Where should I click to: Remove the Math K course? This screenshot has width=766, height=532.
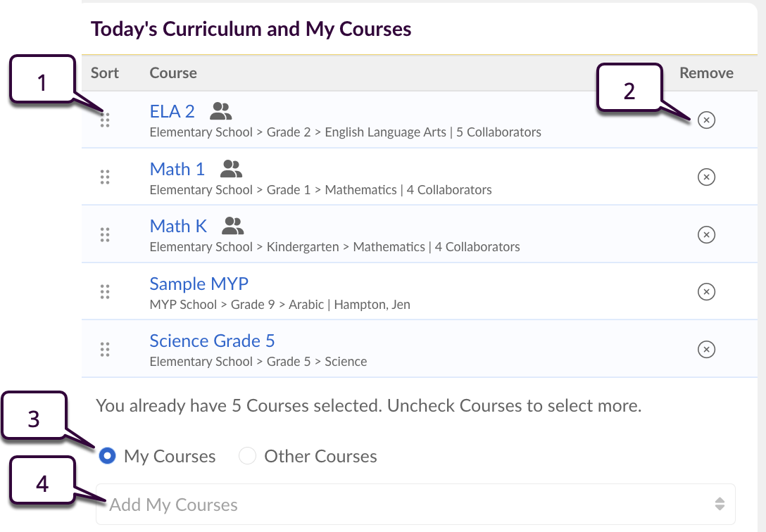click(706, 234)
